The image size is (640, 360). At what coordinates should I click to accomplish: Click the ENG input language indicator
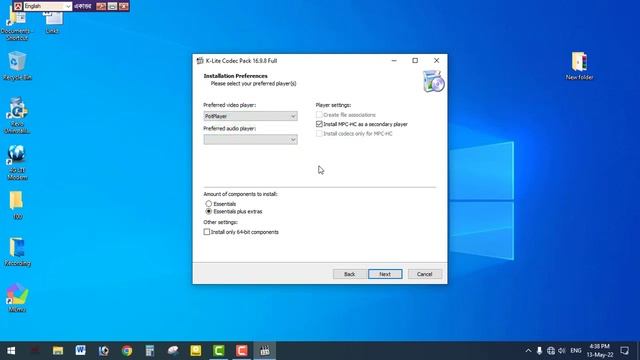click(x=576, y=351)
